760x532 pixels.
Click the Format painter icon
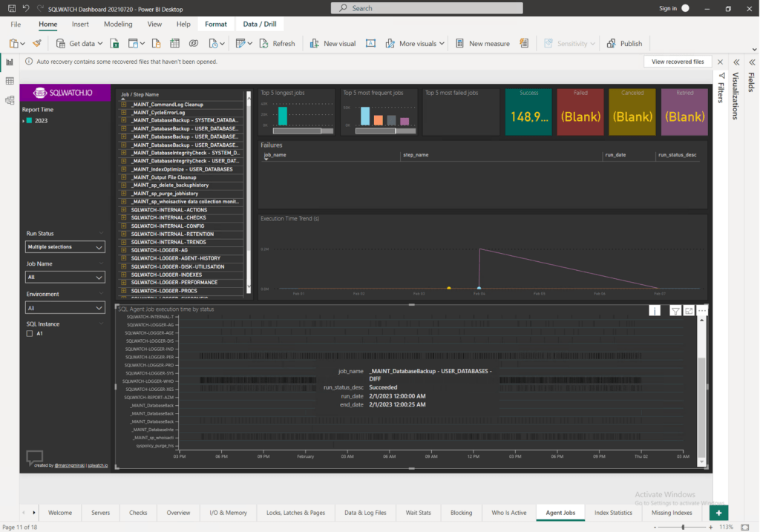point(37,44)
